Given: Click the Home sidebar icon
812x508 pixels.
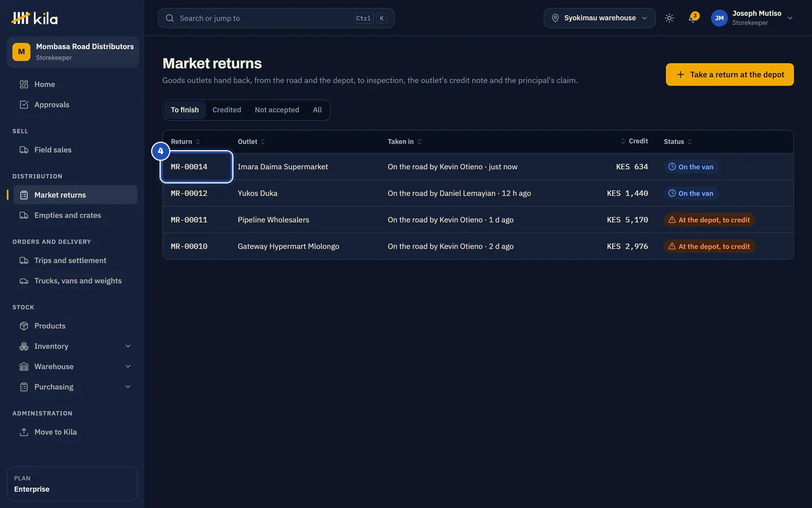Looking at the screenshot, I should point(24,84).
